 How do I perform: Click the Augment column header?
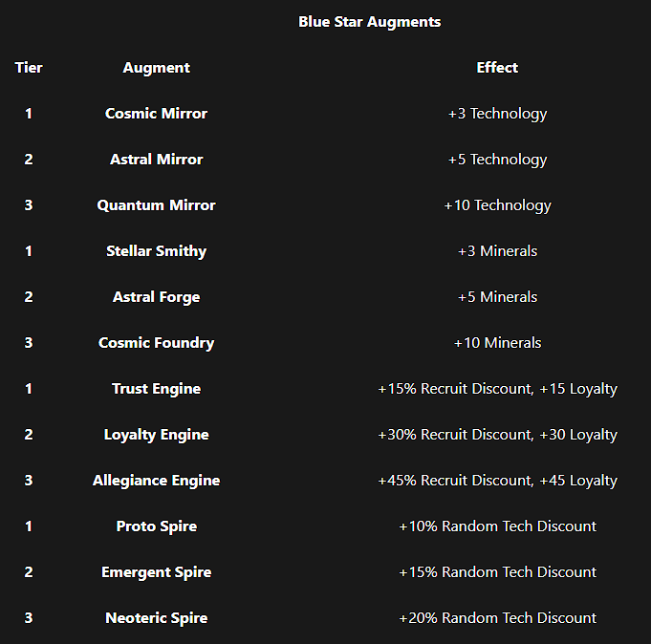pos(156,68)
